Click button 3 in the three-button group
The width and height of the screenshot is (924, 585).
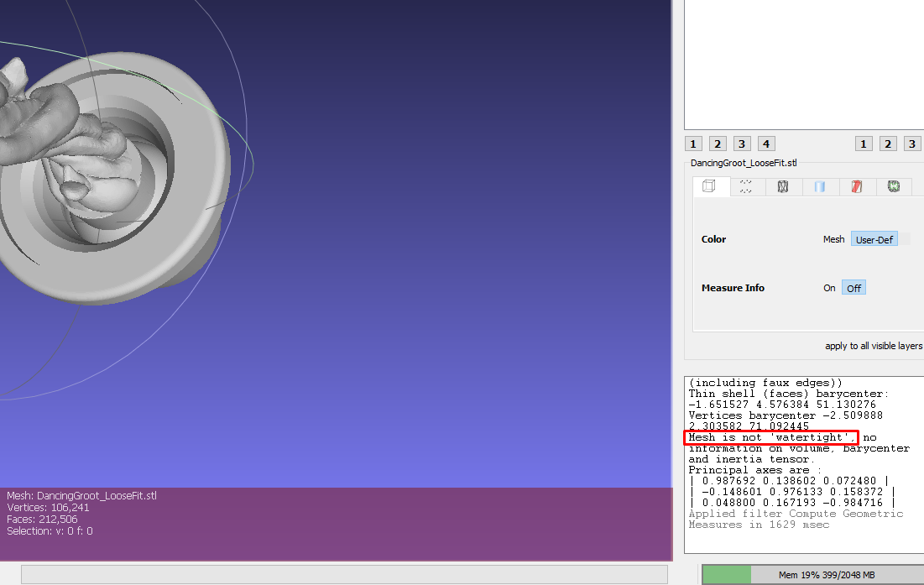(912, 144)
